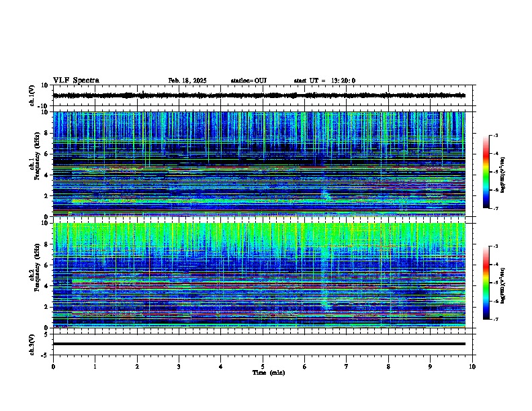Viewport: 532px width, 411px height.
Task: Click the "4" frequency tick of ch.2 spectrogram
Action: [x=47, y=286]
